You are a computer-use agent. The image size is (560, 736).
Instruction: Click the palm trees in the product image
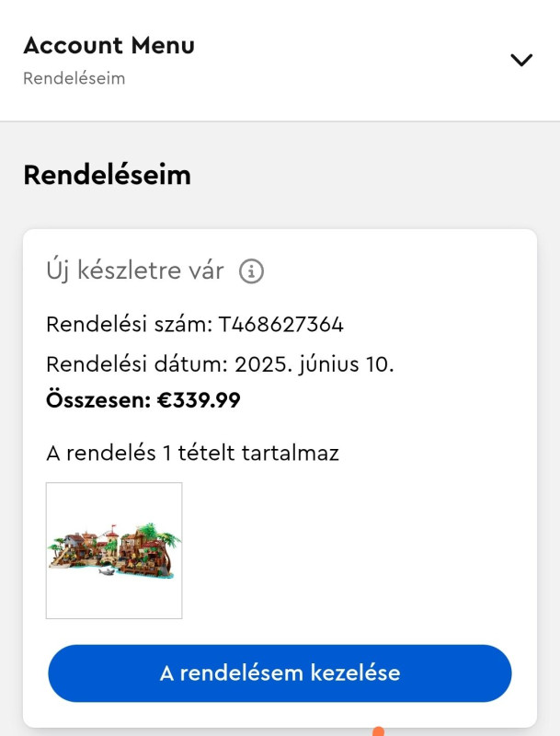tap(157, 535)
